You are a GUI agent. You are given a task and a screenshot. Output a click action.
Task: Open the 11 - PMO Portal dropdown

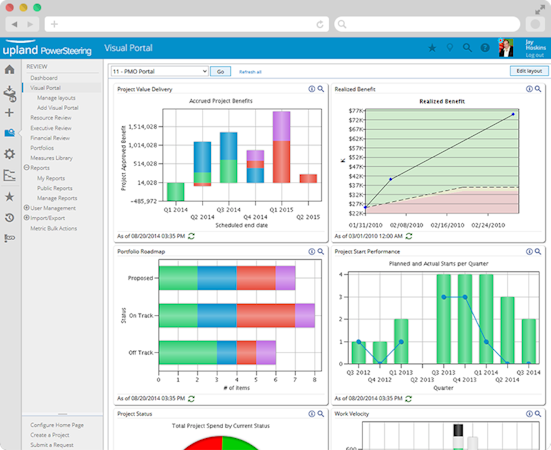160,71
